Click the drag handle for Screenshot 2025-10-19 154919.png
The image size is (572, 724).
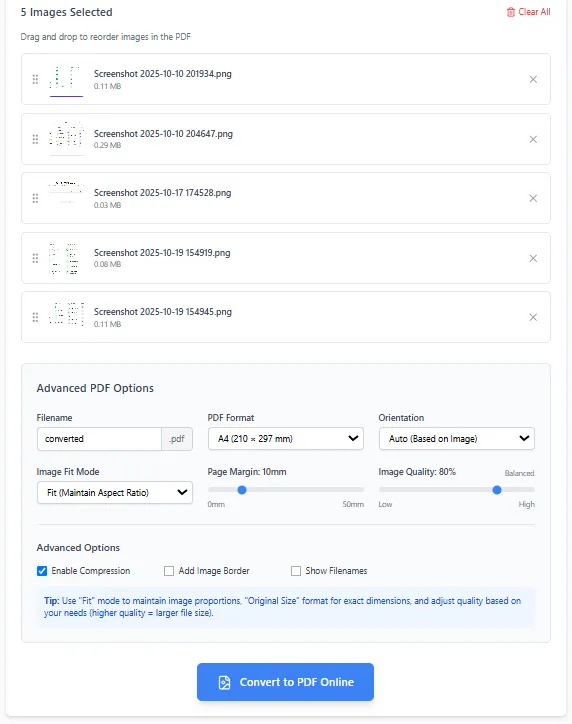(35, 258)
